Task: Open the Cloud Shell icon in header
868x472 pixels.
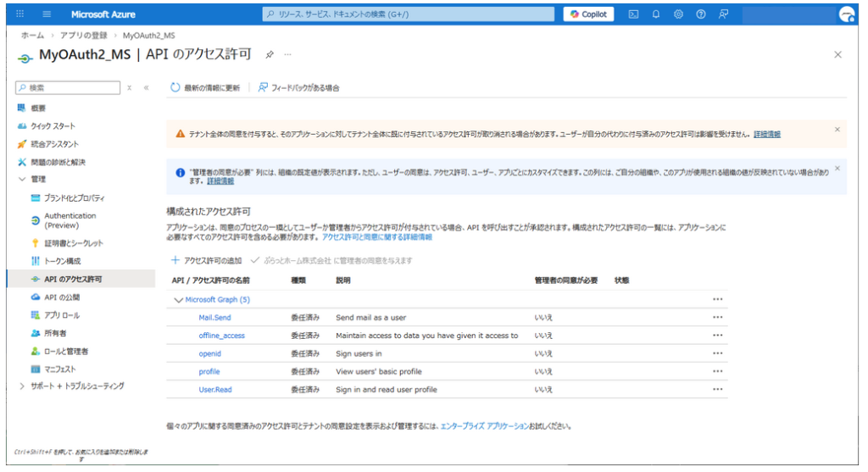Action: pos(633,14)
